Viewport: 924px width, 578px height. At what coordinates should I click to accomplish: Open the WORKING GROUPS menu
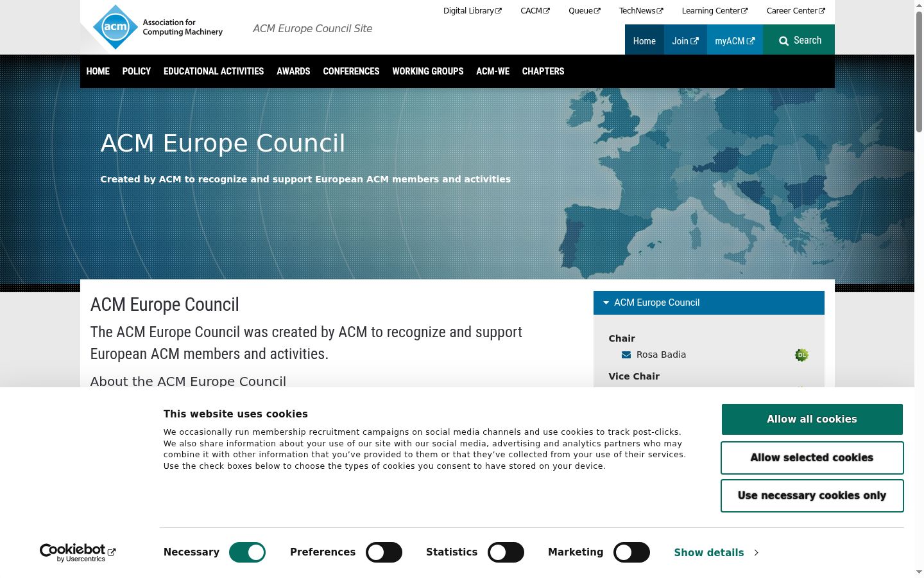(x=428, y=71)
